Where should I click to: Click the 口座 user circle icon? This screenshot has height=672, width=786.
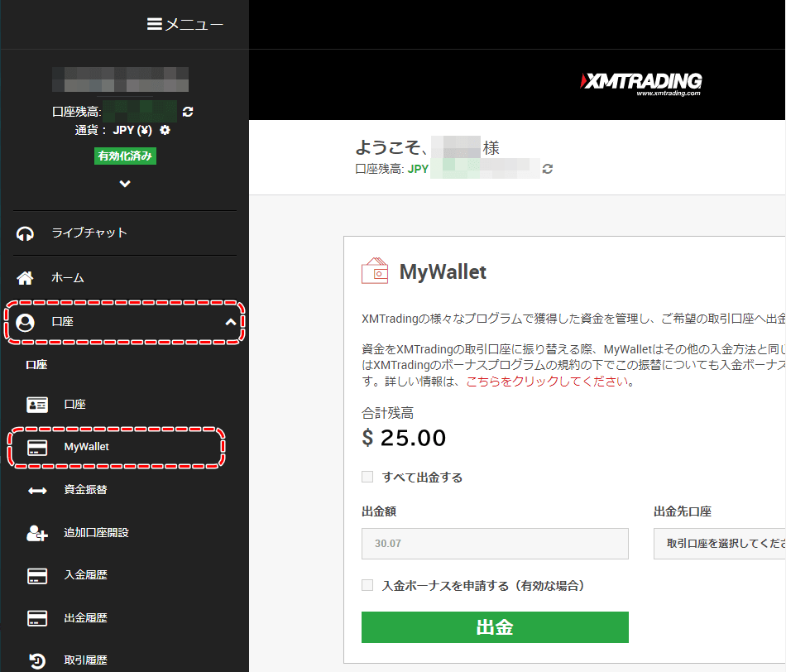coord(25,323)
